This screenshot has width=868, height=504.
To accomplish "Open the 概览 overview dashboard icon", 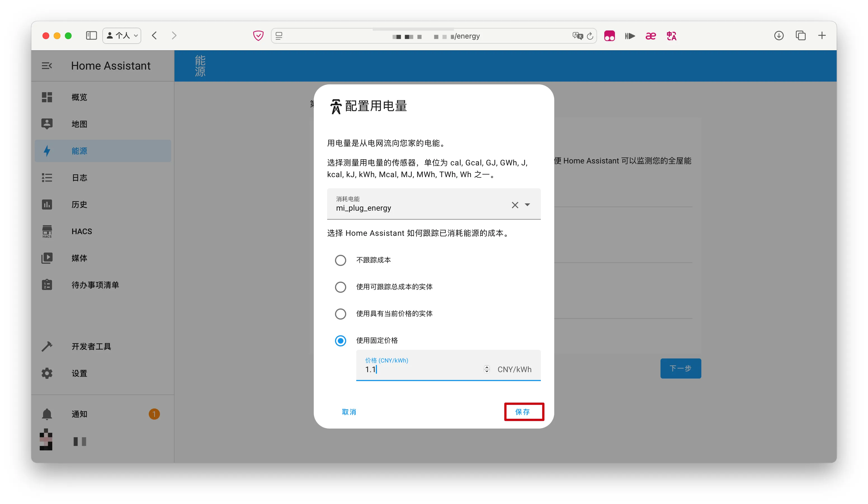I will (47, 97).
